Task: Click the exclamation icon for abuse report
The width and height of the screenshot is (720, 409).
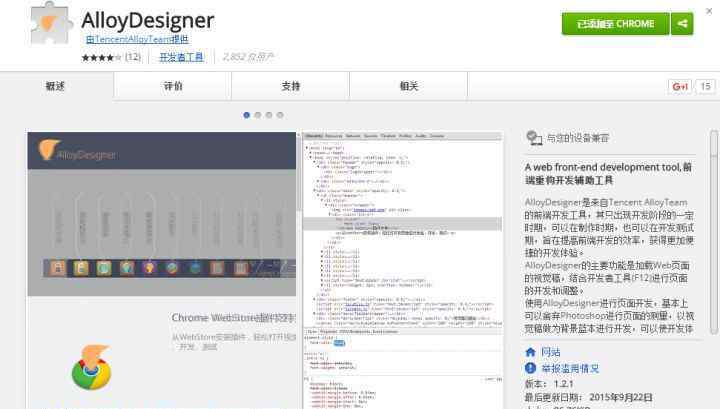Action: pos(530,368)
